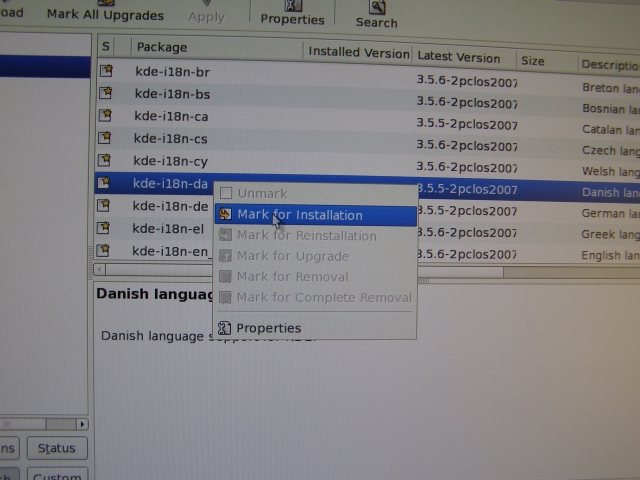Click the status icon for kde-i18n-cs
Screen dimensions: 640x480
click(x=105, y=138)
